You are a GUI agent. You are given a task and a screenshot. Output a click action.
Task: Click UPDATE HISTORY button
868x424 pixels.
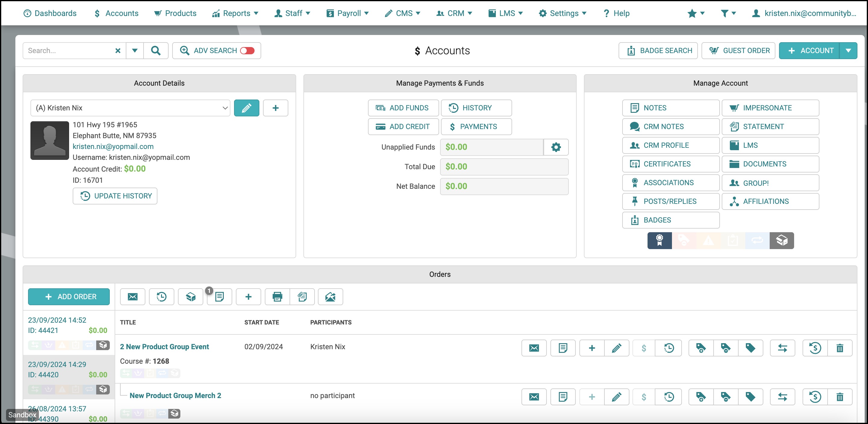115,196
